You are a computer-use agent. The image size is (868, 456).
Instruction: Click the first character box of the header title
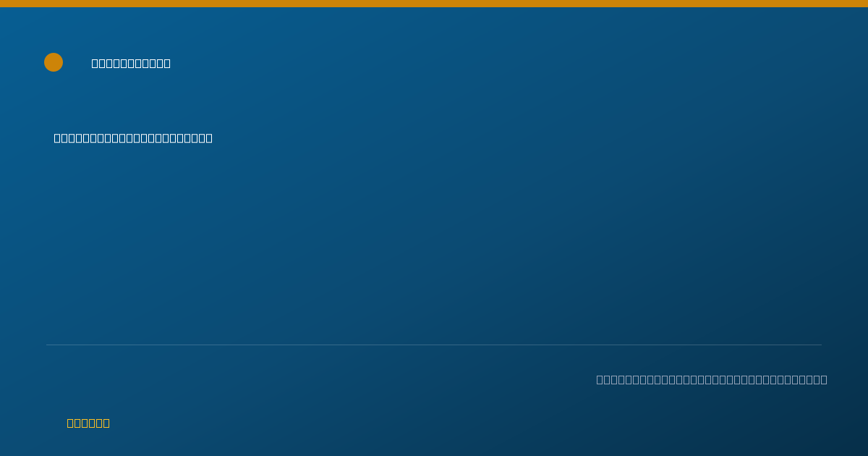(x=95, y=63)
